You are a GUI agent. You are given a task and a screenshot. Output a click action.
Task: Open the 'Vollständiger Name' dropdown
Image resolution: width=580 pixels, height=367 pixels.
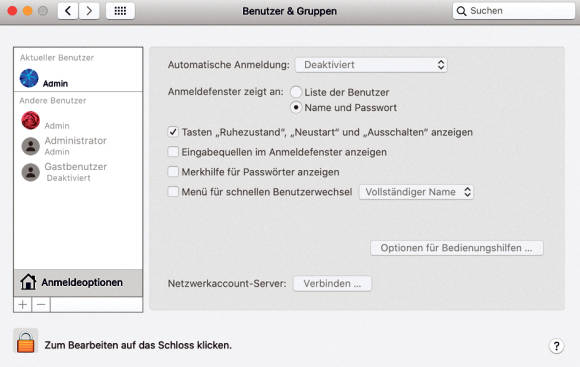click(x=416, y=192)
